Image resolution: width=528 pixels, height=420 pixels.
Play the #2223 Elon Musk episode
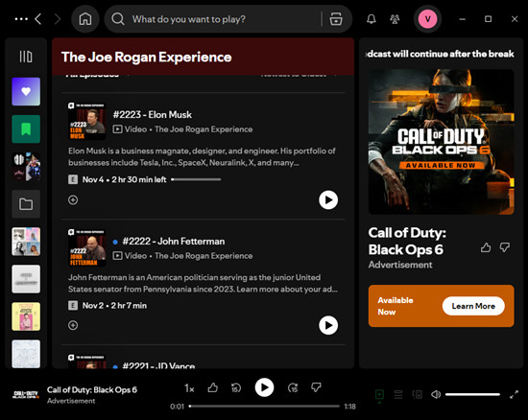(328, 199)
